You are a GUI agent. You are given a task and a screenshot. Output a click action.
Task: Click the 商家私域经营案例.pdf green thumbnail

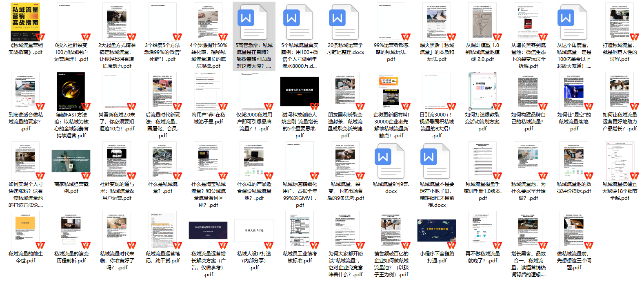(x=71, y=161)
